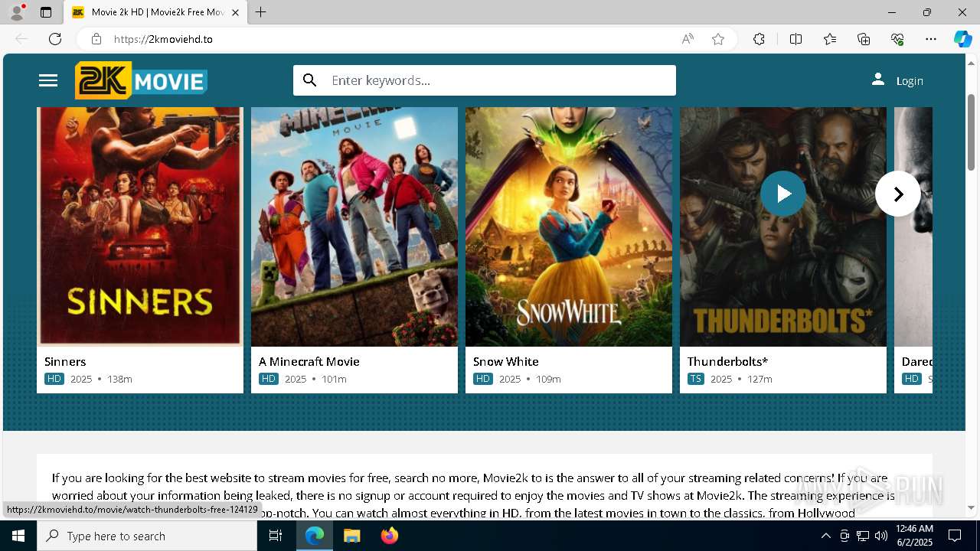Click the TS badge under Thunderbolts*
The image size is (980, 551).
pos(696,379)
